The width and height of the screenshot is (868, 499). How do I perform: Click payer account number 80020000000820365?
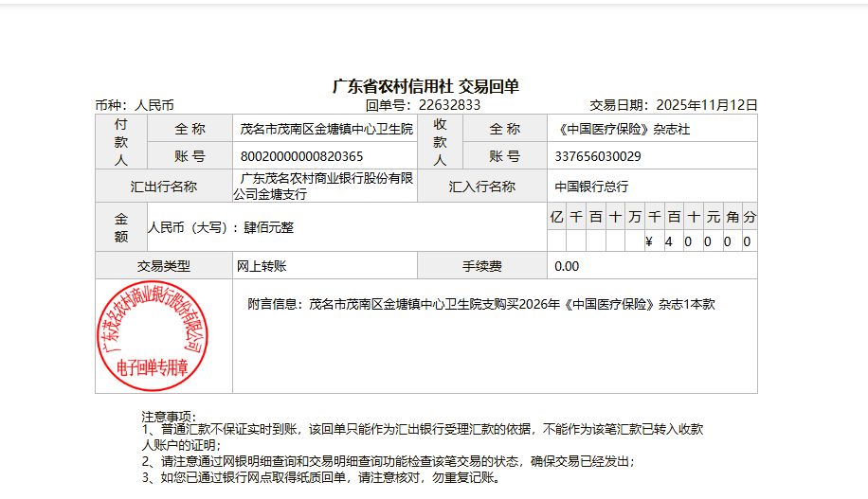pos(301,156)
